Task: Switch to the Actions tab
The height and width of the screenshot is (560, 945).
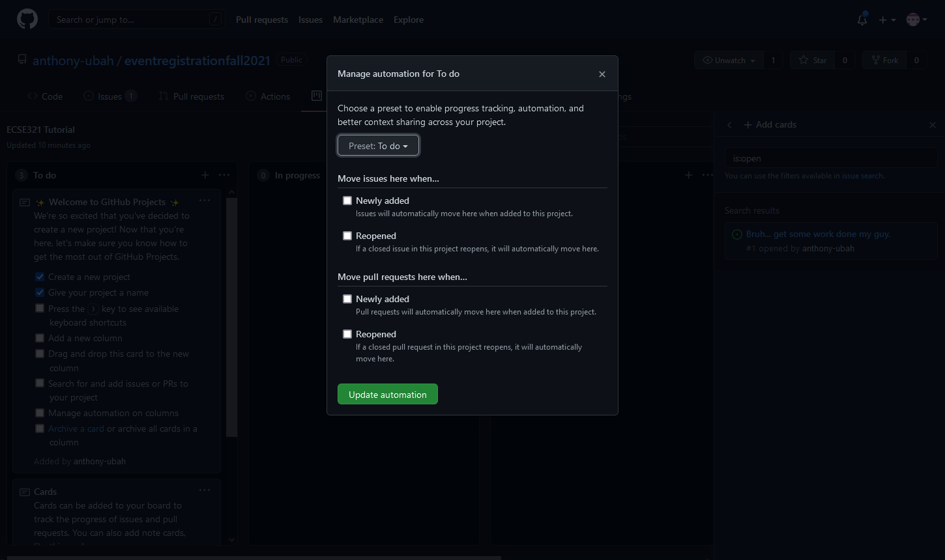Action: [268, 96]
